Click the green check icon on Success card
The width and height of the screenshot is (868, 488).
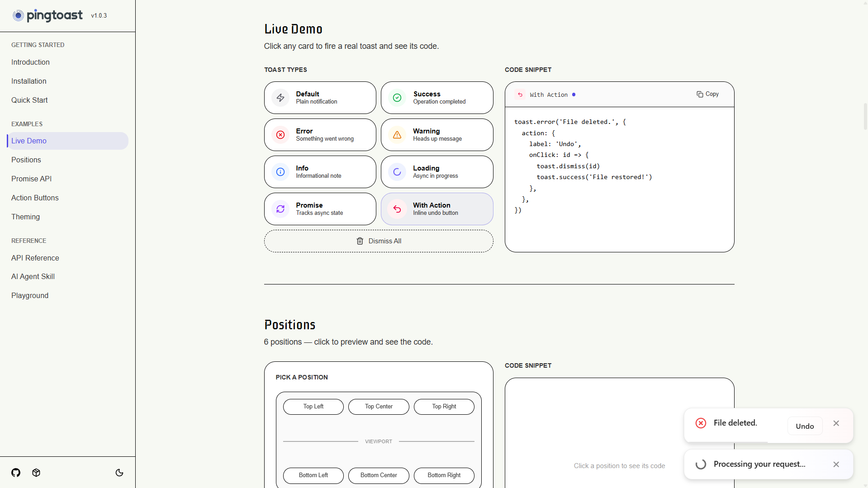tap(397, 98)
